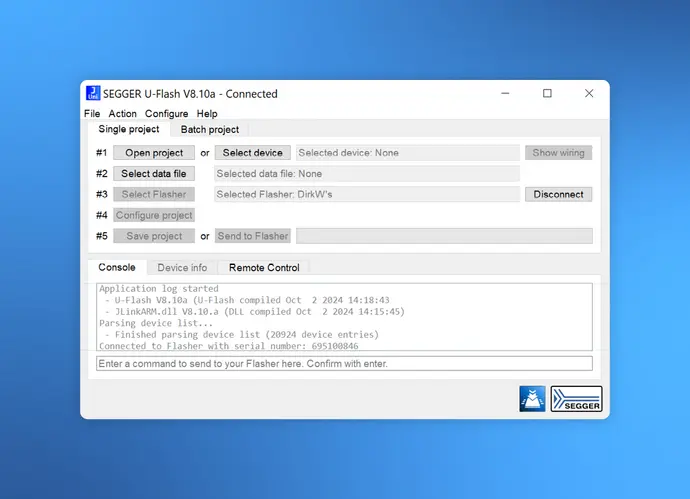Open the Configure menu
The width and height of the screenshot is (690, 499).
[166, 114]
